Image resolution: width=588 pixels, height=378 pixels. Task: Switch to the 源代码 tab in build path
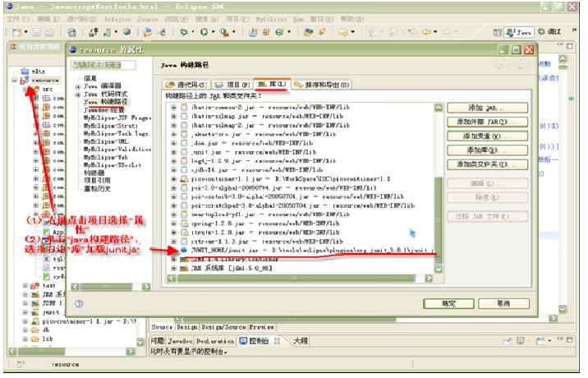[x=186, y=85]
